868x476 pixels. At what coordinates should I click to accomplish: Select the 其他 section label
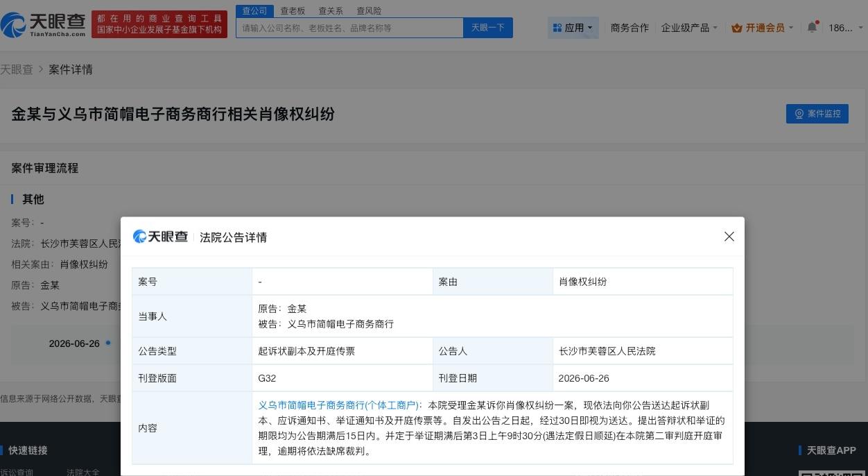pyautogui.click(x=33, y=199)
